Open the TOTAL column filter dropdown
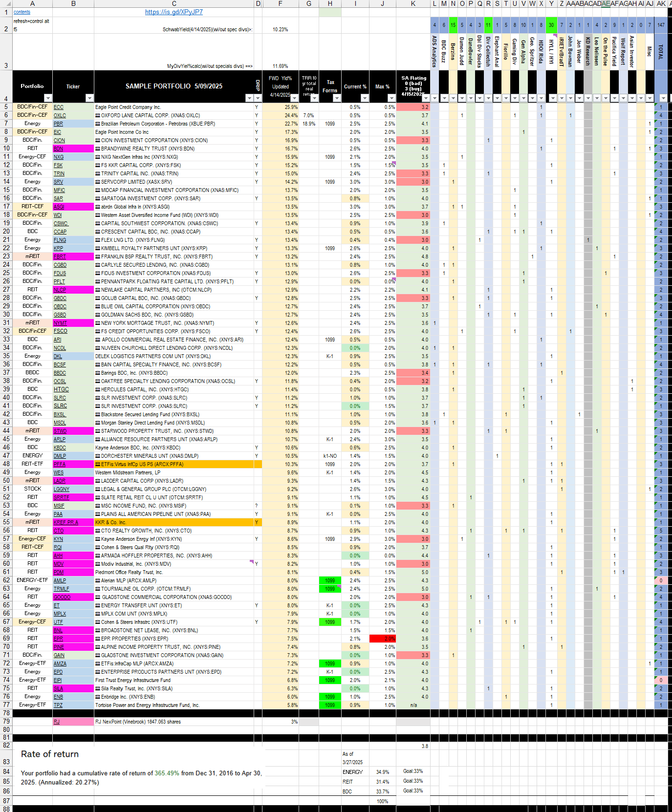 [x=663, y=98]
